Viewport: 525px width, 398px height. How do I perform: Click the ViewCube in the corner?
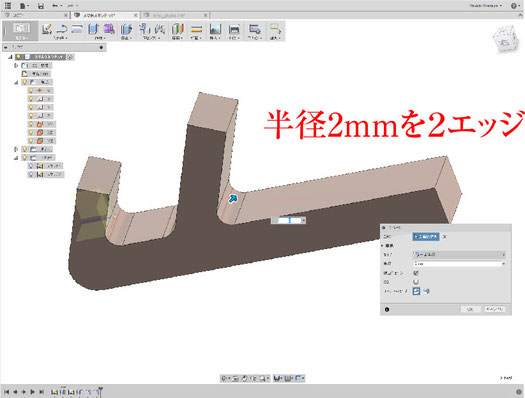pos(506,38)
